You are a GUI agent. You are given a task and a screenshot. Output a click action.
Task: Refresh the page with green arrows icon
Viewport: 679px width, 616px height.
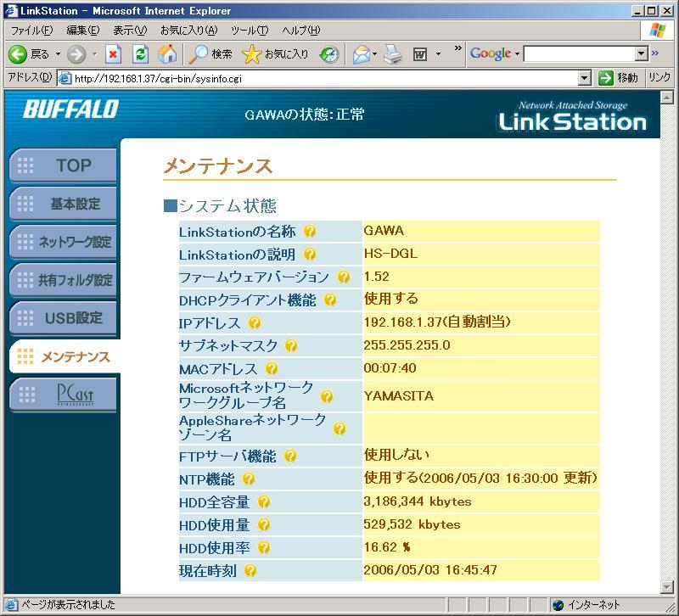coord(140,54)
